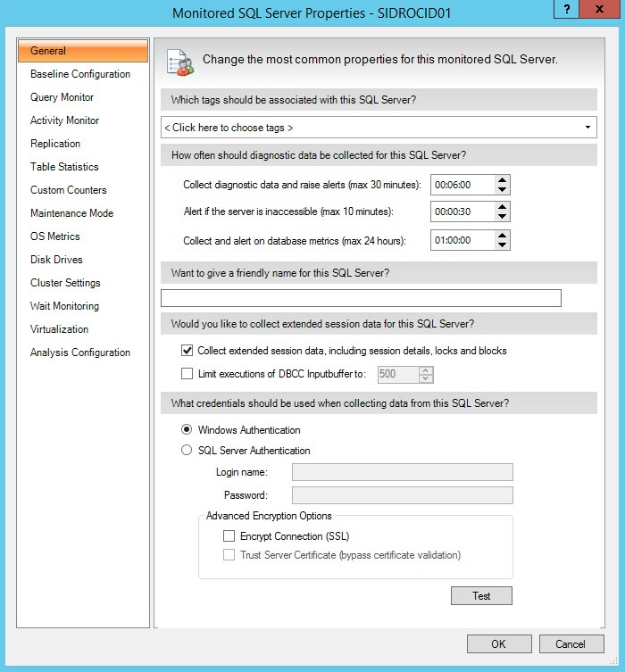
Task: Open Maintenance Mode settings
Action: pyautogui.click(x=71, y=212)
